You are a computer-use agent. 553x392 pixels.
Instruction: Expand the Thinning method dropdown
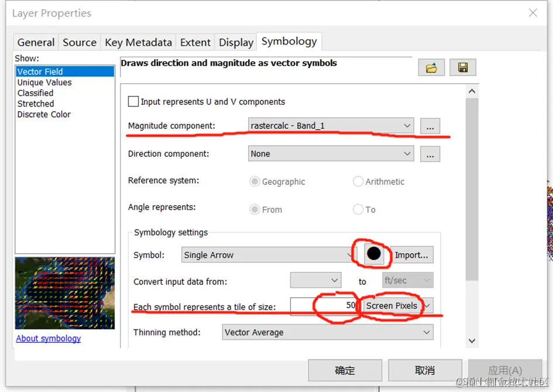pyautogui.click(x=328, y=332)
